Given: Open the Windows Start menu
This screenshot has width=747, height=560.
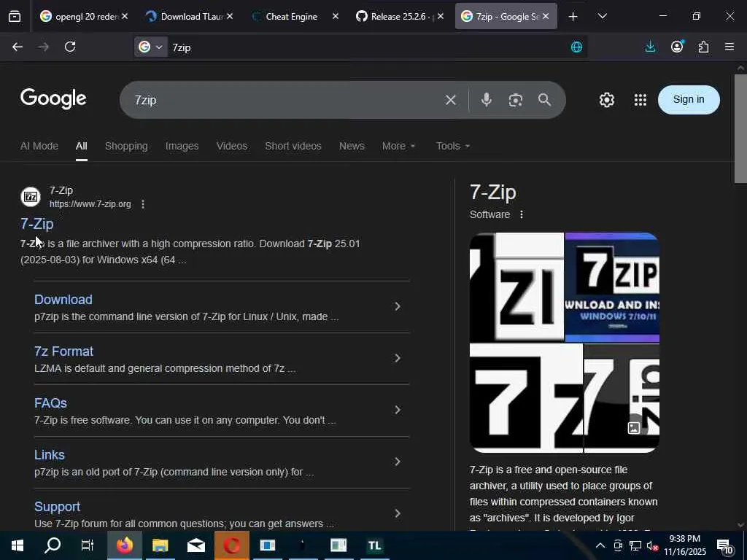Looking at the screenshot, I should tap(18, 545).
